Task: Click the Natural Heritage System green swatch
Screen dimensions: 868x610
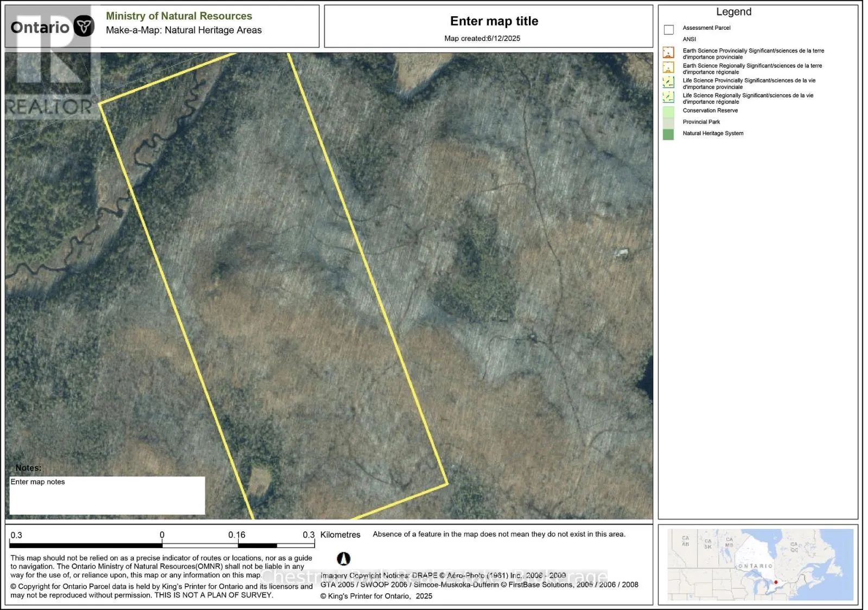Action: pyautogui.click(x=668, y=134)
